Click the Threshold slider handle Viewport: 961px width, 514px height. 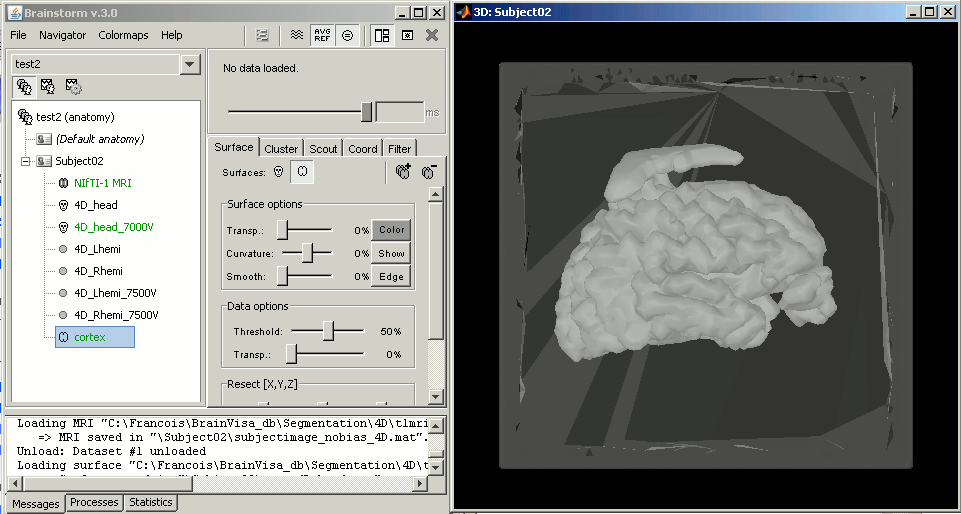(x=327, y=331)
